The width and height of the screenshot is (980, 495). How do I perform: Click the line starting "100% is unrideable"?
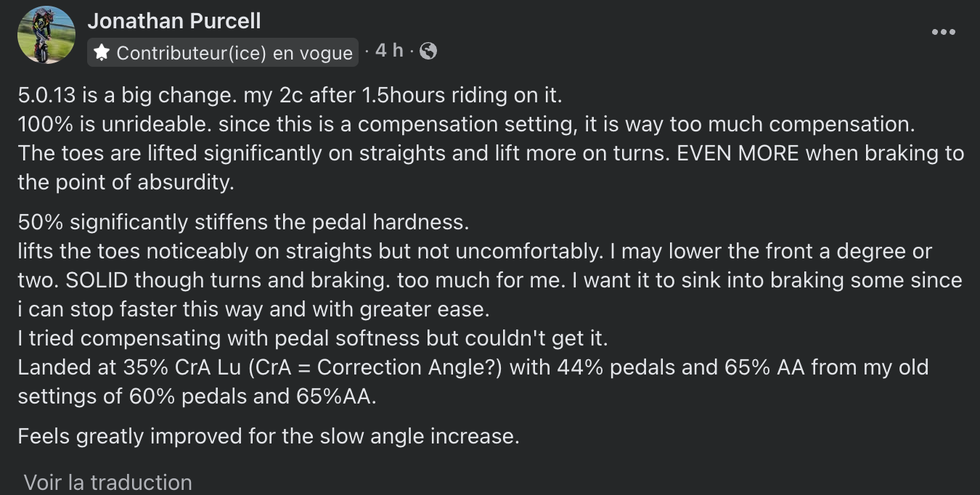pos(466,124)
